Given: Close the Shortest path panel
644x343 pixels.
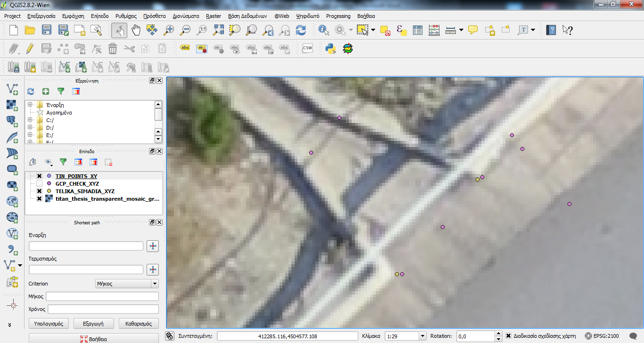Looking at the screenshot, I should [x=159, y=222].
